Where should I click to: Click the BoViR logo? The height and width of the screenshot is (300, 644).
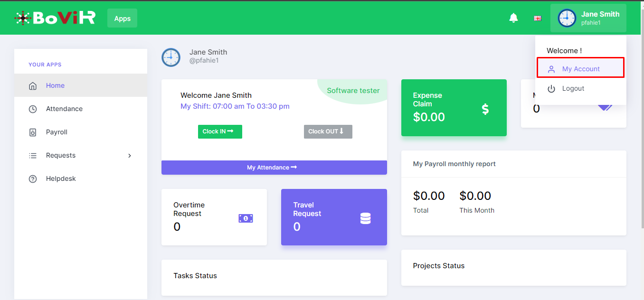click(x=55, y=18)
